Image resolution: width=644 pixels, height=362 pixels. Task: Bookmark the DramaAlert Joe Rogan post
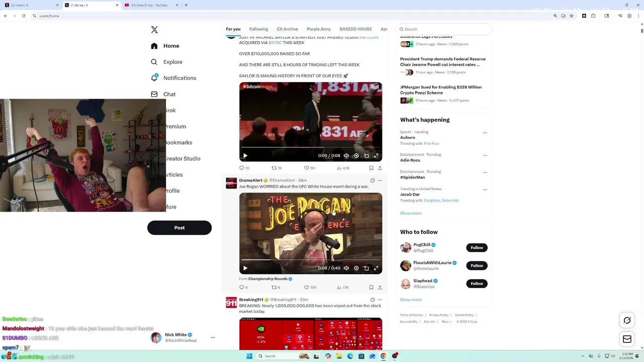click(x=371, y=287)
